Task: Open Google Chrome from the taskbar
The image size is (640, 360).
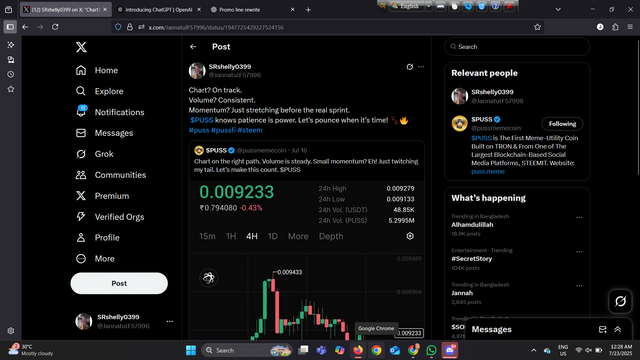Action: pyautogui.click(x=376, y=350)
